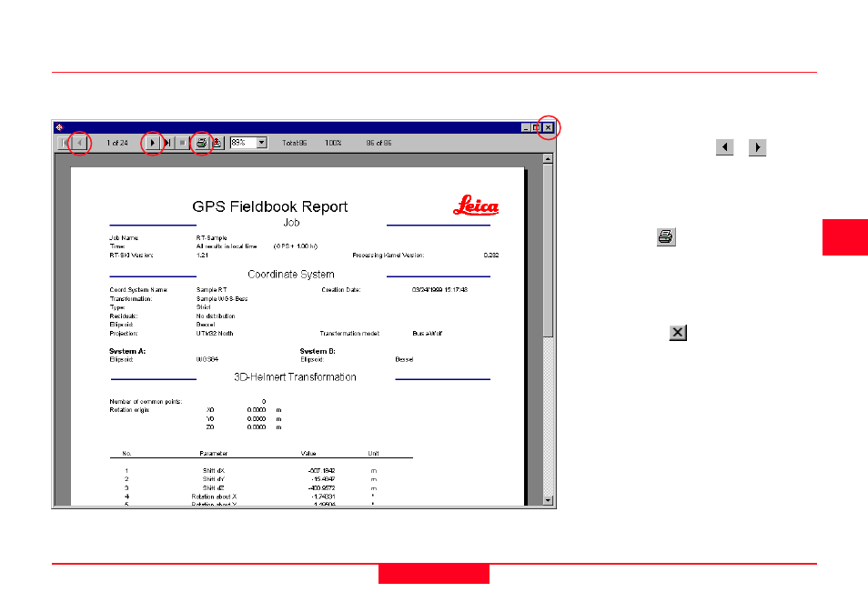Go to the first page of the report
The width and height of the screenshot is (868, 612).
[x=65, y=143]
